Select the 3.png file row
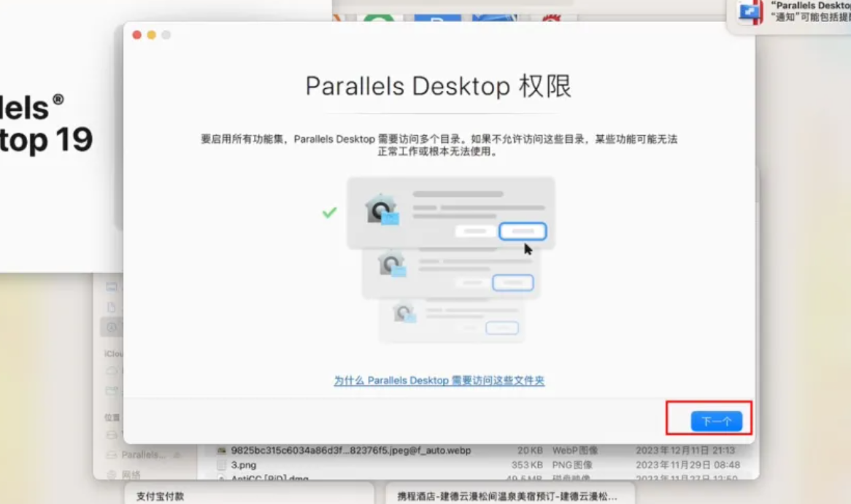This screenshot has width=851, height=504. tap(244, 465)
